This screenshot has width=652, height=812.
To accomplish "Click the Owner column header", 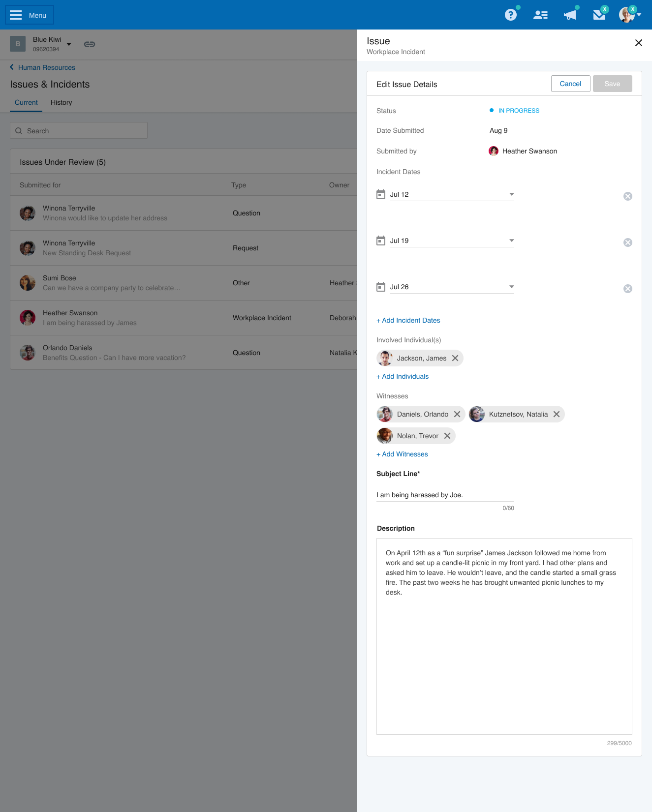I will pos(339,185).
